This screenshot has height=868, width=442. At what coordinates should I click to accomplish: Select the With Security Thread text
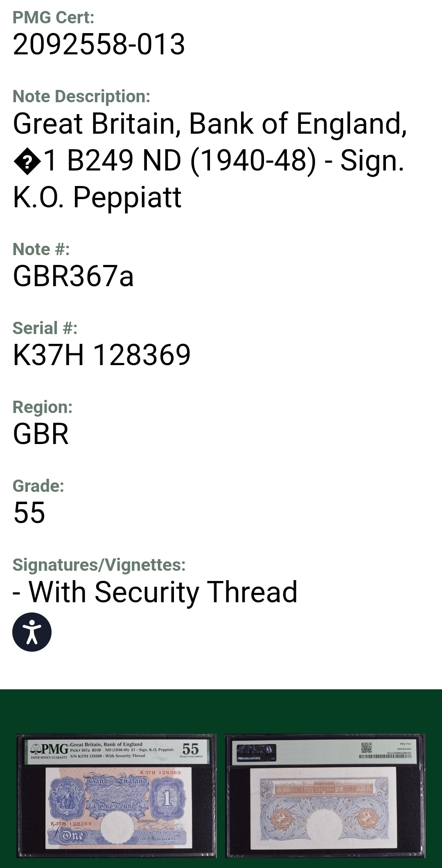[x=155, y=592]
